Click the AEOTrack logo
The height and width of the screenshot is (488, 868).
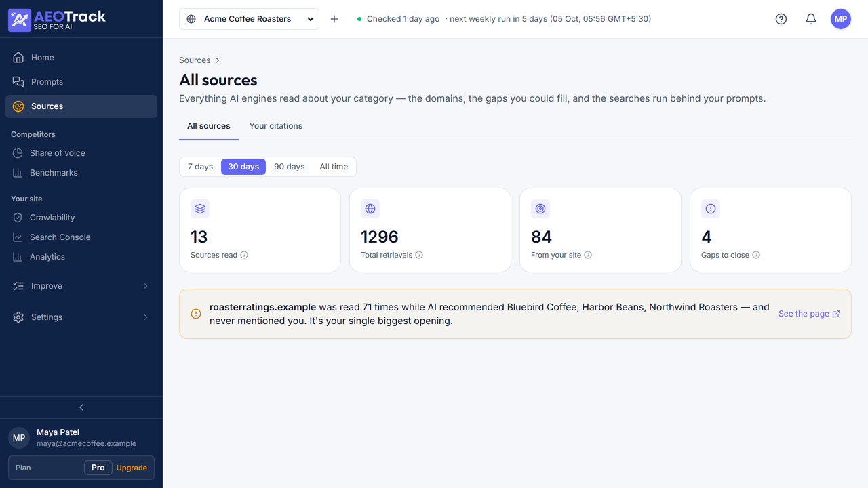tap(57, 20)
